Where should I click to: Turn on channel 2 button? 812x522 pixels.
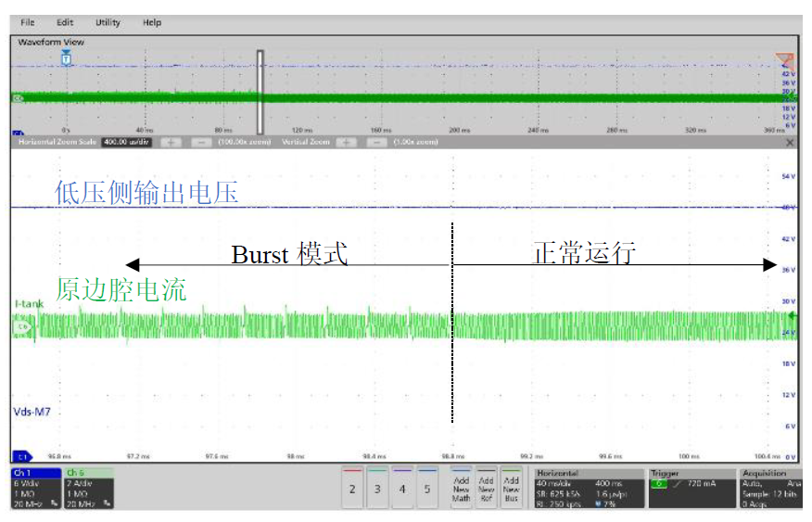(x=352, y=489)
